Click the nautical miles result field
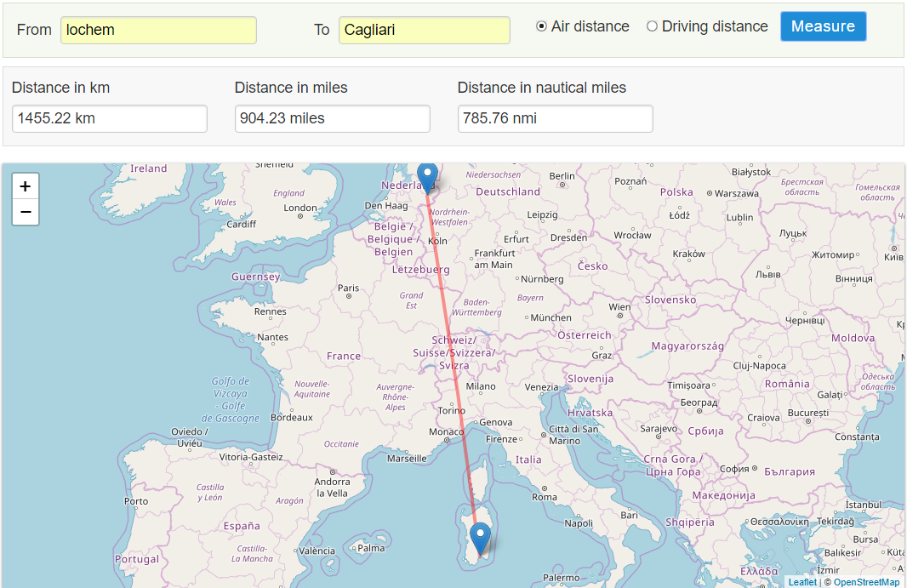This screenshot has width=907, height=588. (x=556, y=118)
